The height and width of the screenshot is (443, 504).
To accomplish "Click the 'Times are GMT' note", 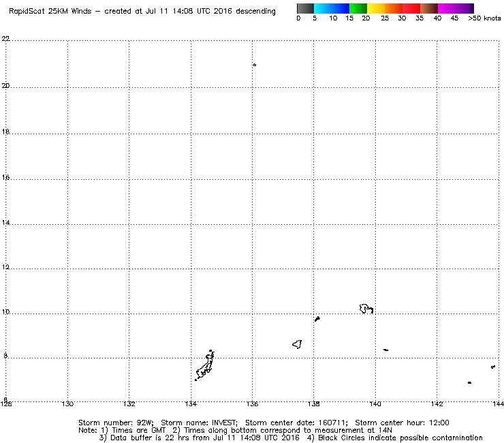I will (x=138, y=431).
